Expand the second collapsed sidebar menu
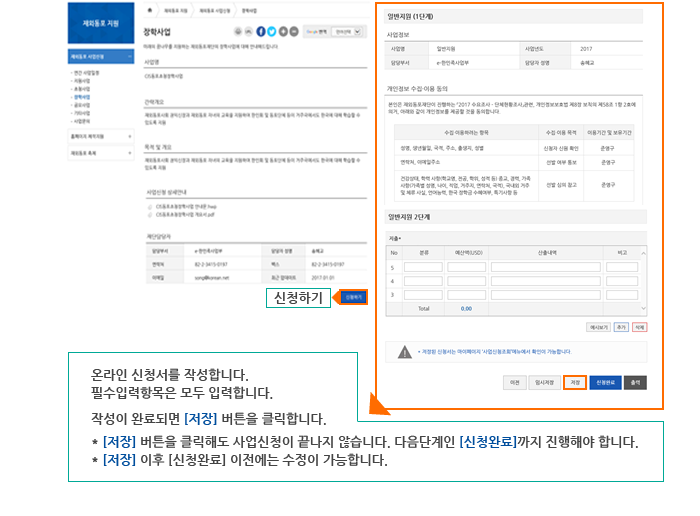 101,136
